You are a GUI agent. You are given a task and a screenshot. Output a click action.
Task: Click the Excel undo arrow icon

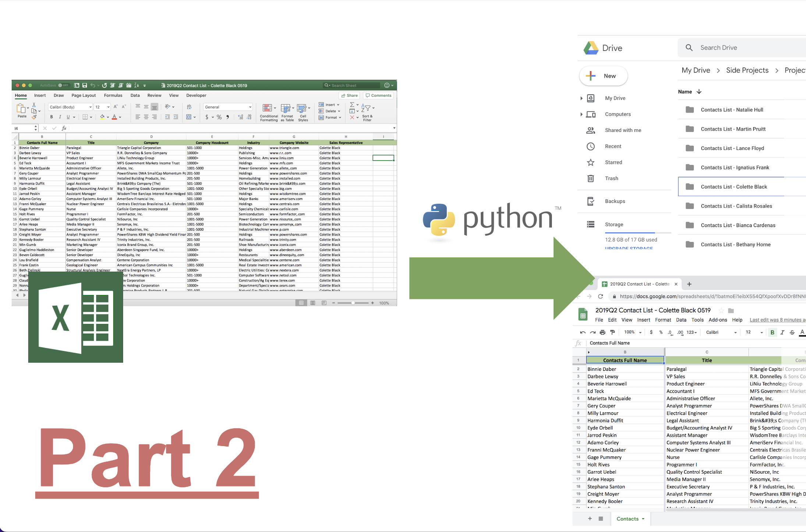coord(93,85)
